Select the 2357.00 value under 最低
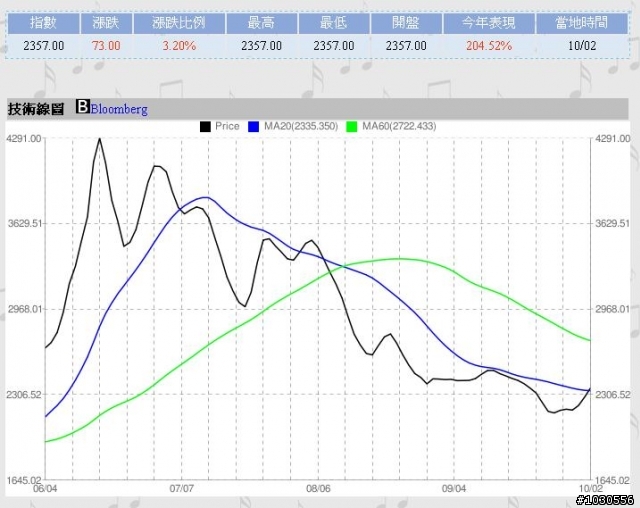The width and height of the screenshot is (640, 508). (334, 46)
